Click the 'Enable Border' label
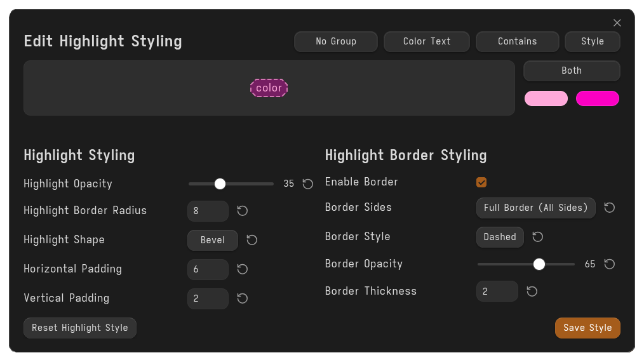The height and width of the screenshot is (362, 644). click(361, 182)
